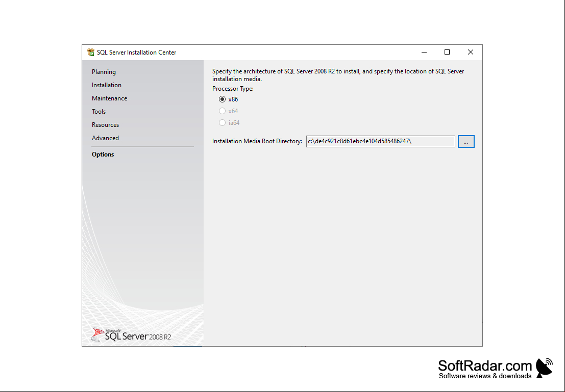Screen dimensions: 565x392
Task: Select the x86 processor type
Action: coord(223,99)
